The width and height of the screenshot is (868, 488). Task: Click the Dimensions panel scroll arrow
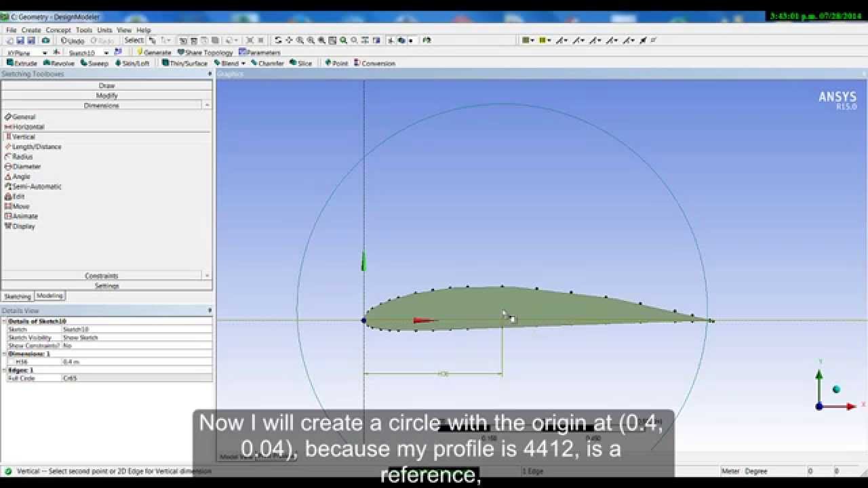point(207,105)
